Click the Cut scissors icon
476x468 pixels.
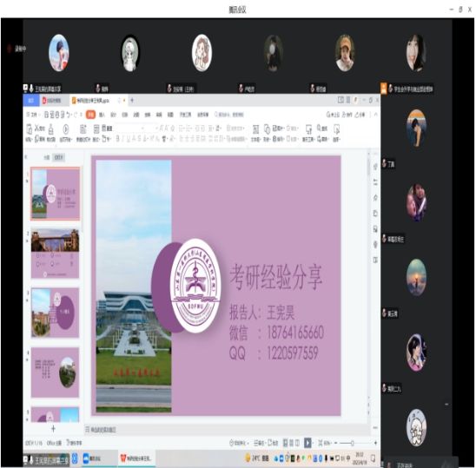click(x=37, y=129)
